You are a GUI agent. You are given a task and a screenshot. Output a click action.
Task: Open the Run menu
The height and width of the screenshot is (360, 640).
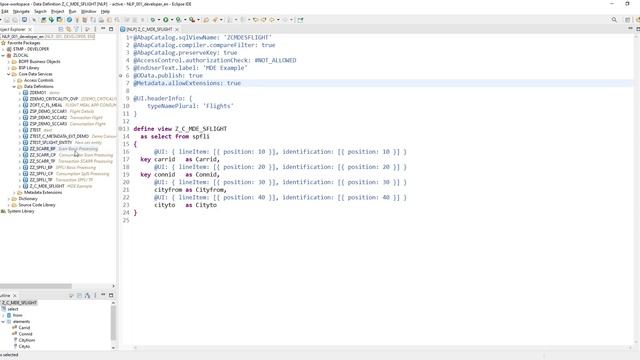point(72,11)
